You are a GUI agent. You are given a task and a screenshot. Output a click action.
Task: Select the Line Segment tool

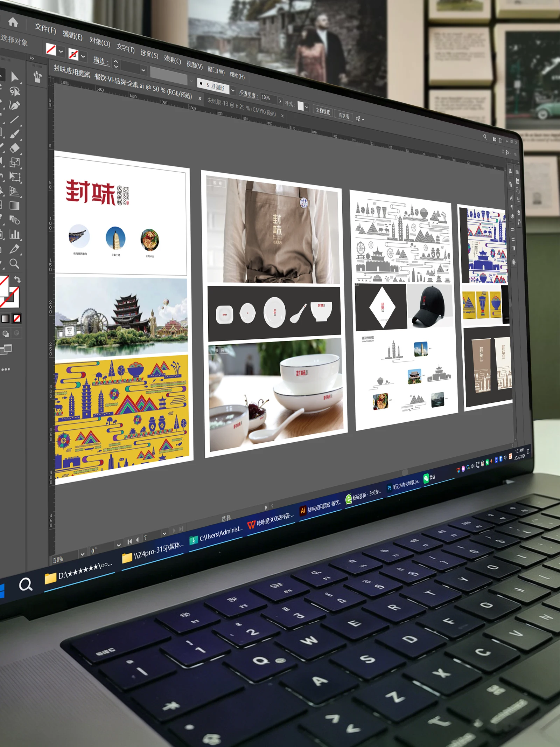click(x=15, y=120)
